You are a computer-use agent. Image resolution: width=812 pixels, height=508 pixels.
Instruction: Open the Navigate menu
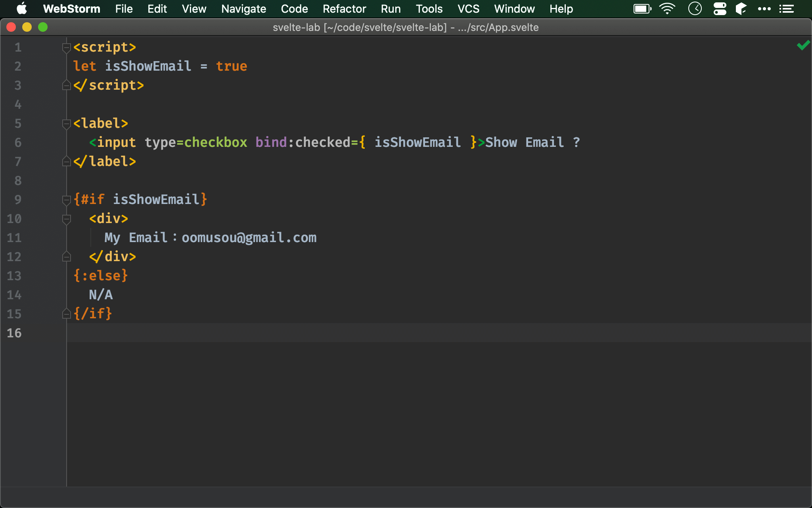click(243, 9)
